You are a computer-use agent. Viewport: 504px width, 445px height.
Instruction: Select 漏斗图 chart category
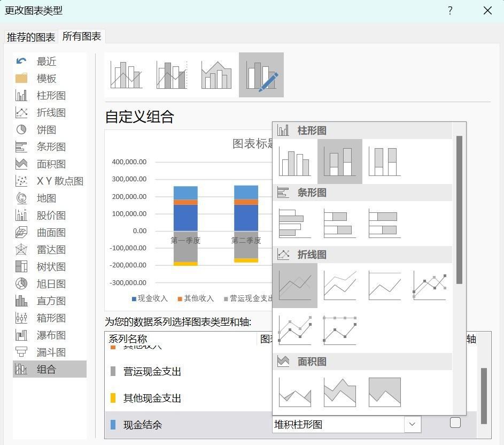coord(50,352)
